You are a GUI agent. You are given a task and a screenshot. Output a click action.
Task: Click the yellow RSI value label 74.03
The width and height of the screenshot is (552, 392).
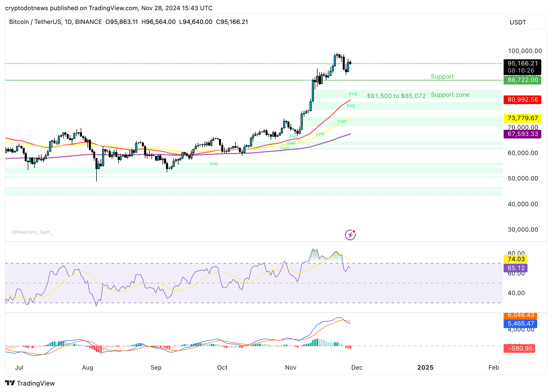pos(516,259)
